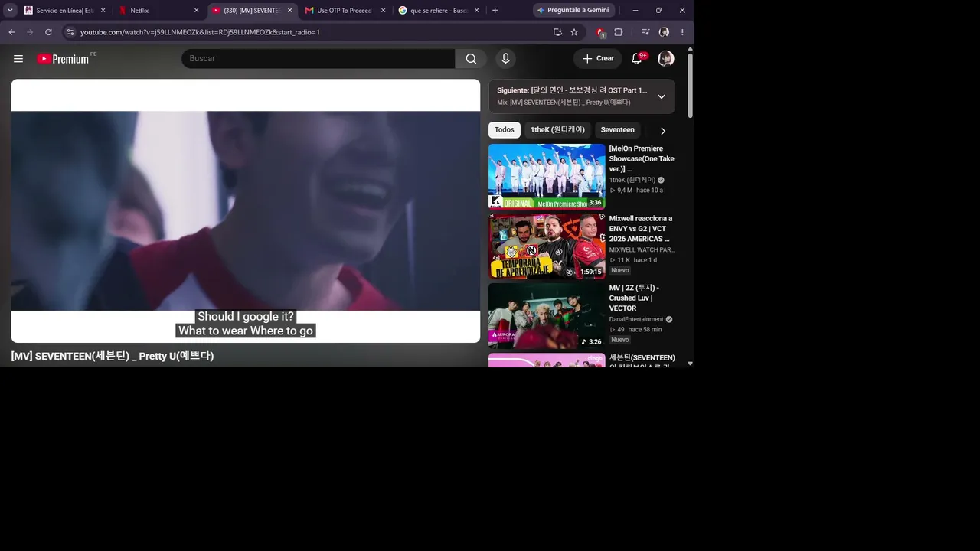This screenshot has height=551, width=980.
Task: Switch to the 'que se refiere' Google tab
Action: point(439,11)
